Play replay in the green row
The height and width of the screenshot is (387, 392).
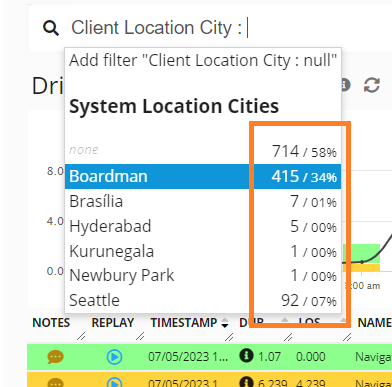[114, 357]
